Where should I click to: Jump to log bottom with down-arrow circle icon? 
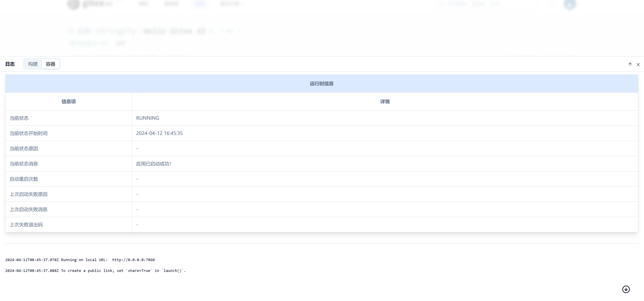[x=626, y=289]
